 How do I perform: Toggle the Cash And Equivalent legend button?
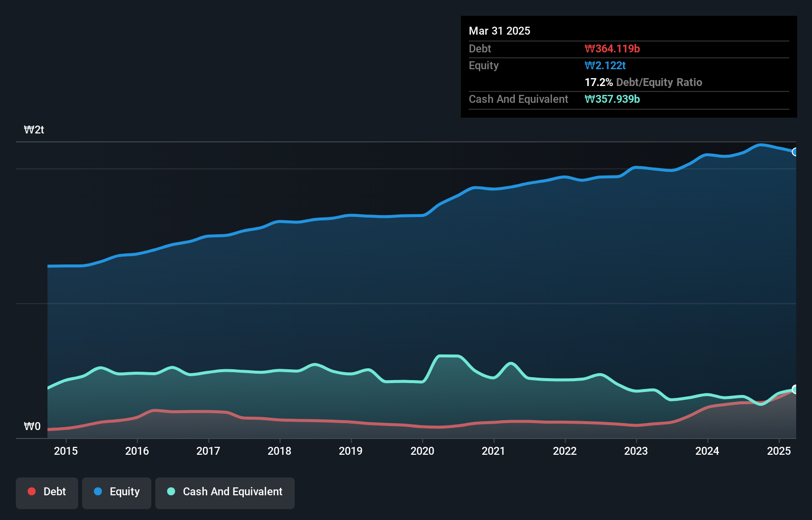[225, 493]
